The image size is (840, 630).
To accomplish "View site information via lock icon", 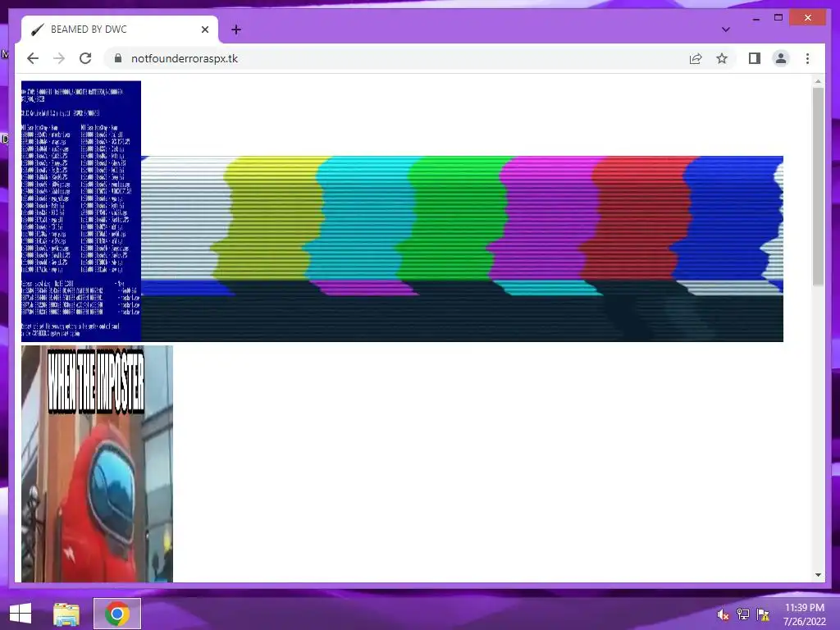I will click(118, 58).
